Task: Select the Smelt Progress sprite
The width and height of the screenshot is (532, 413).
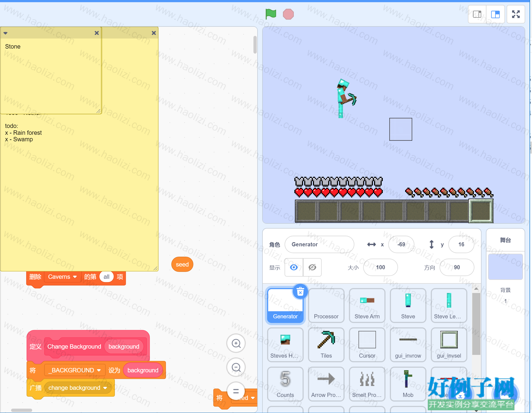Action: [367, 384]
